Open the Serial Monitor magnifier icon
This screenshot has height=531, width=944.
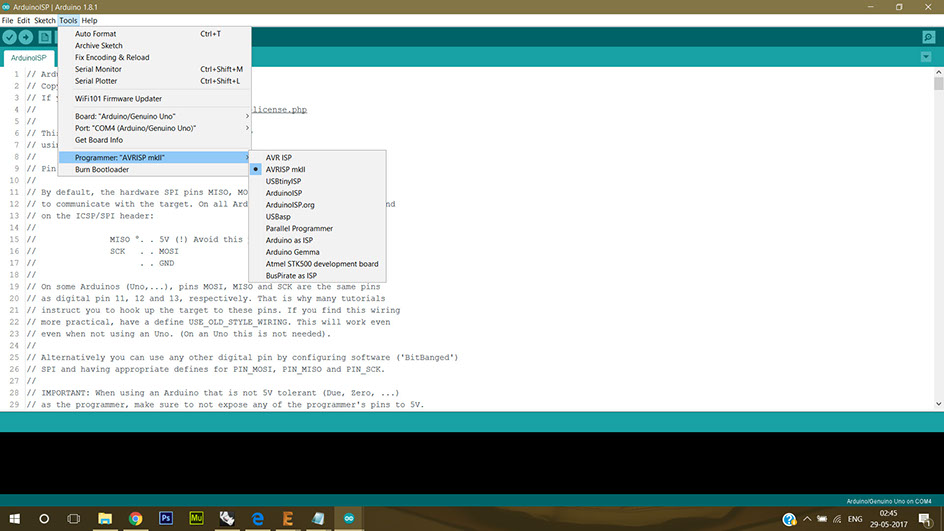[x=928, y=37]
